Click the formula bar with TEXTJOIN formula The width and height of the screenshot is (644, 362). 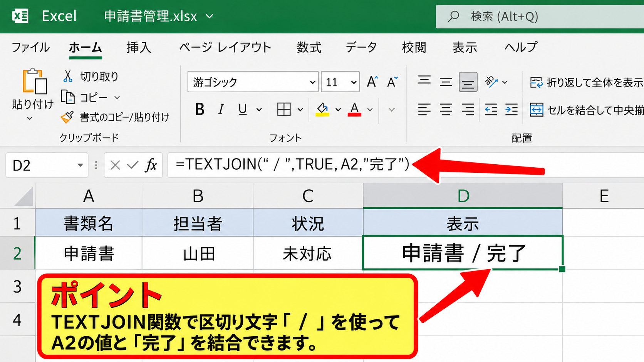(x=406, y=165)
